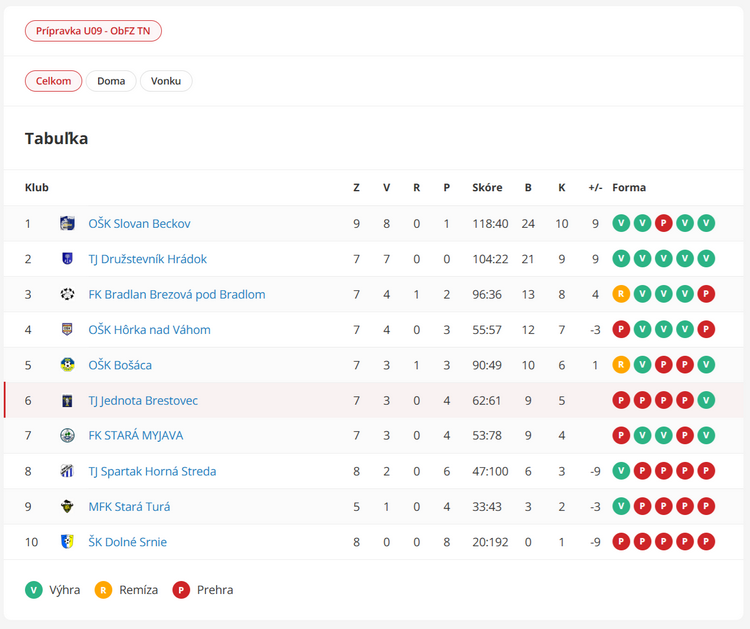Click the OŠK Bošáca club crest
Screen dimensions: 750x629
(x=67, y=365)
